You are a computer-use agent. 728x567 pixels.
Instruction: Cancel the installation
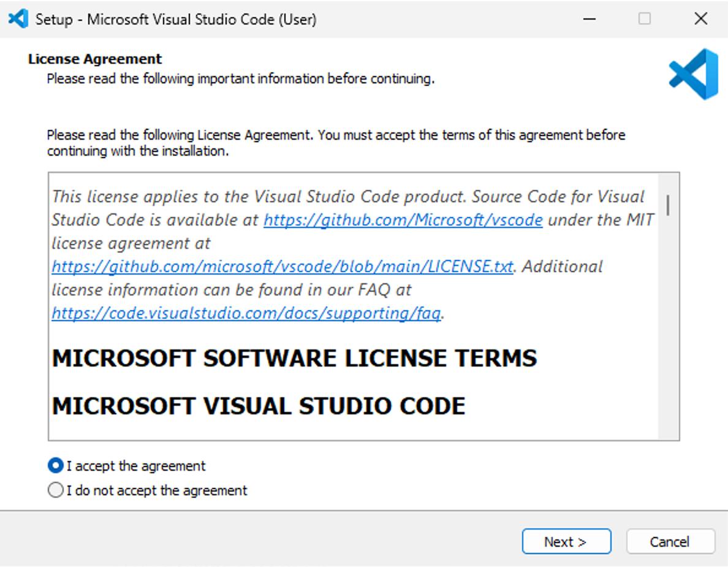670,542
